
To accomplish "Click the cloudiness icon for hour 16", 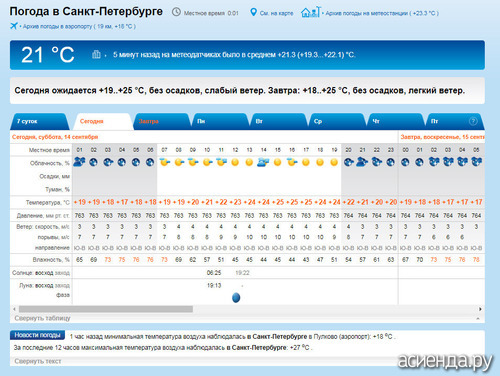I will tap(292, 162).
